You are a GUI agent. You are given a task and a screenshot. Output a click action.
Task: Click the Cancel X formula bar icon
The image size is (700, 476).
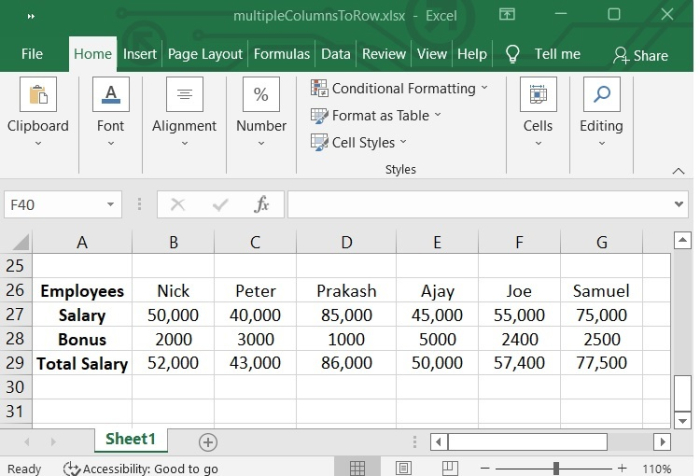[x=178, y=205]
